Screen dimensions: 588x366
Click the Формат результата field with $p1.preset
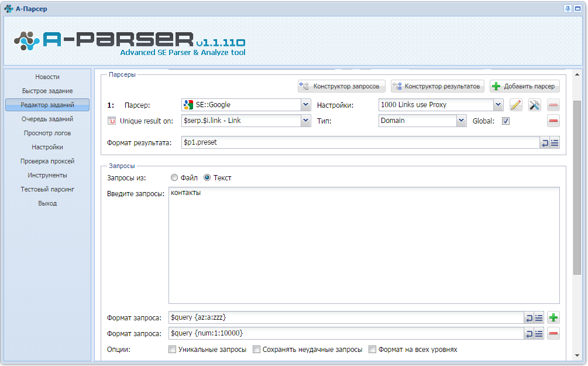360,143
